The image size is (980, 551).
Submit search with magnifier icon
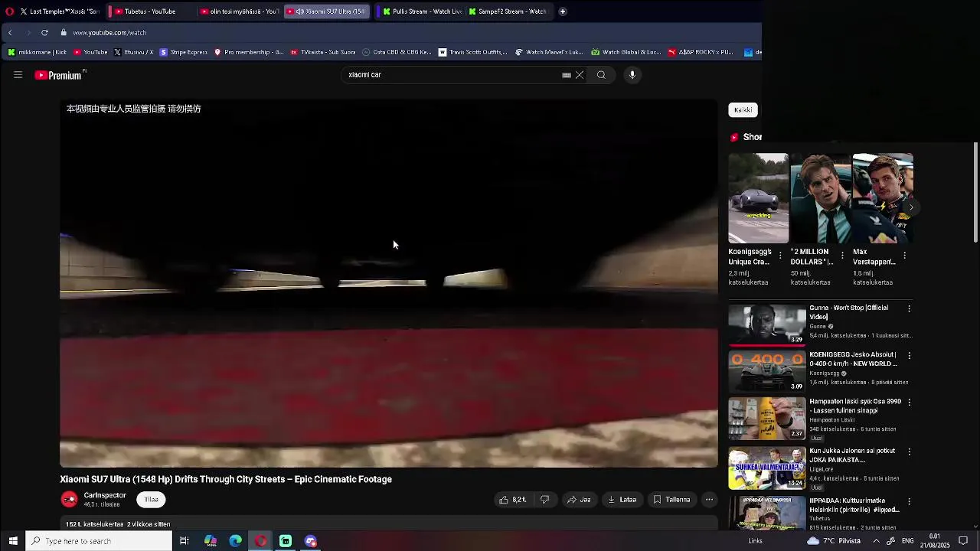[x=601, y=75]
